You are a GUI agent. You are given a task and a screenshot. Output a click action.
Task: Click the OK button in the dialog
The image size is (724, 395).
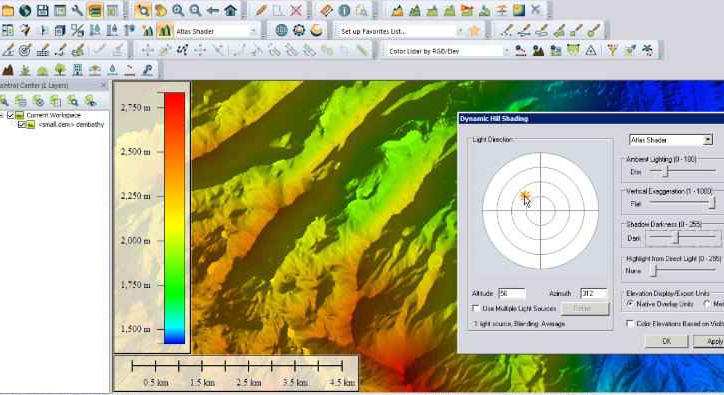[666, 341]
